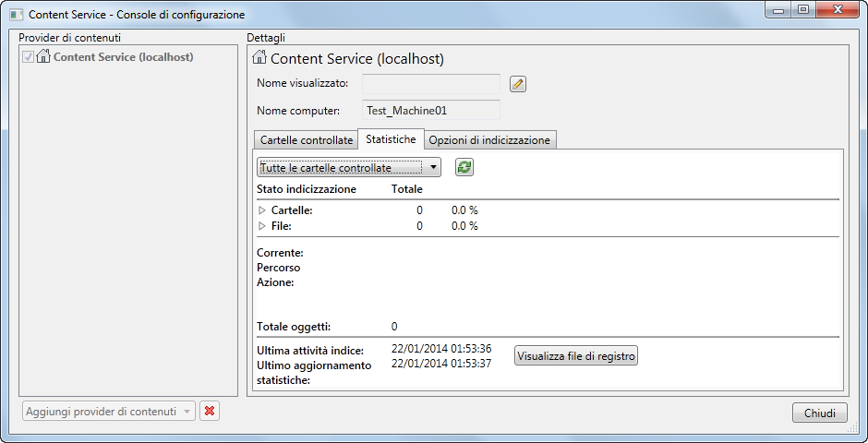The height and width of the screenshot is (443, 868).
Task: Switch to Cartelle controllate tab
Action: click(x=307, y=140)
